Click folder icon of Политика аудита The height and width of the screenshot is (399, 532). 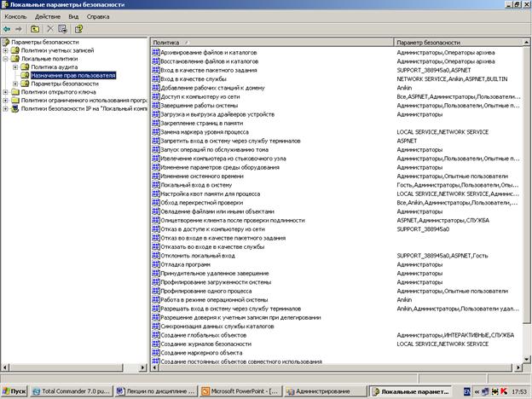tap(25, 66)
